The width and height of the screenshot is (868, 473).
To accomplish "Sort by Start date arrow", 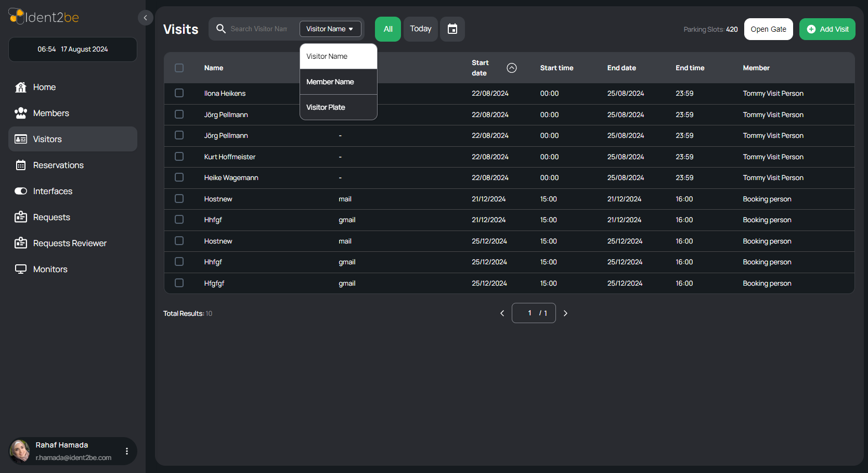I will pyautogui.click(x=512, y=68).
